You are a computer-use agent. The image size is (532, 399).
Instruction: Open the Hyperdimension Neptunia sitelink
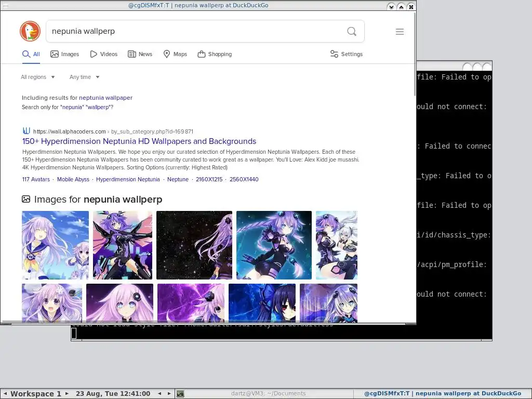(128, 179)
